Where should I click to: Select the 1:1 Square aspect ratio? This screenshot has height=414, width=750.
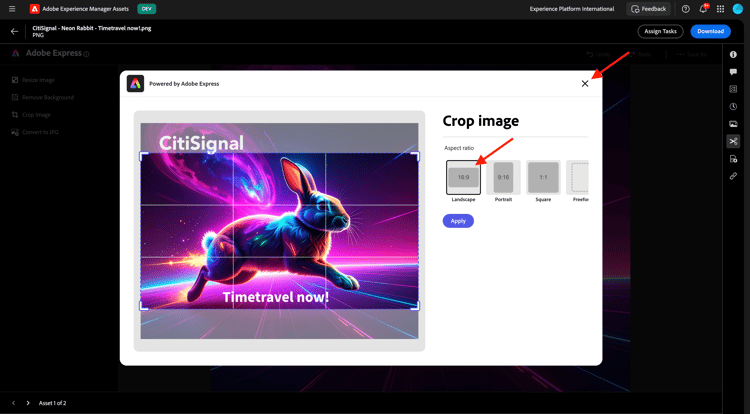click(543, 177)
